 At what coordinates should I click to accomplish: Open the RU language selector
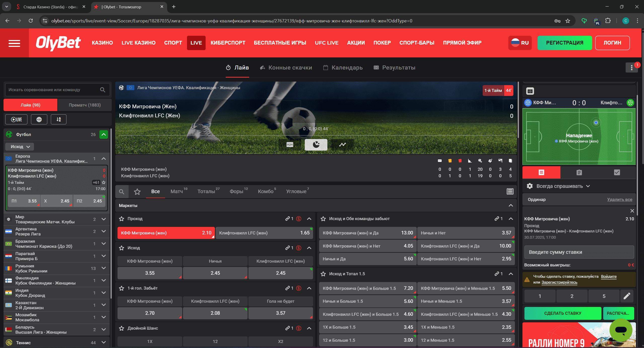(520, 43)
